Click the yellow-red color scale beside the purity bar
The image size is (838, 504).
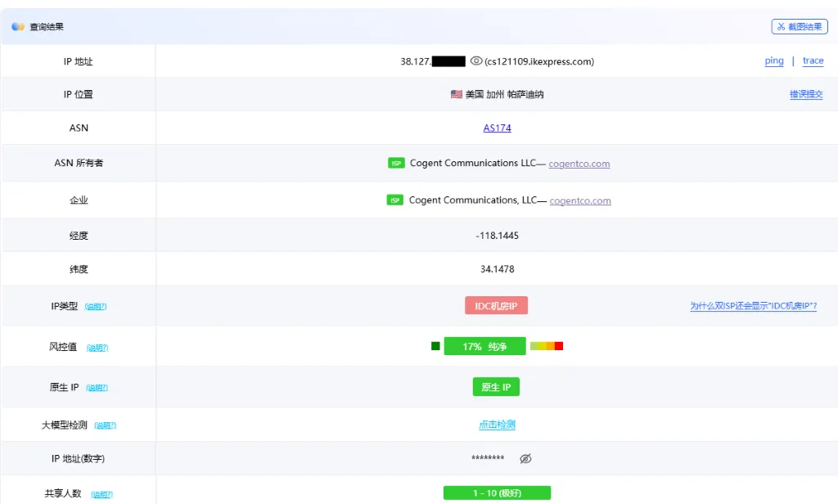point(547,345)
